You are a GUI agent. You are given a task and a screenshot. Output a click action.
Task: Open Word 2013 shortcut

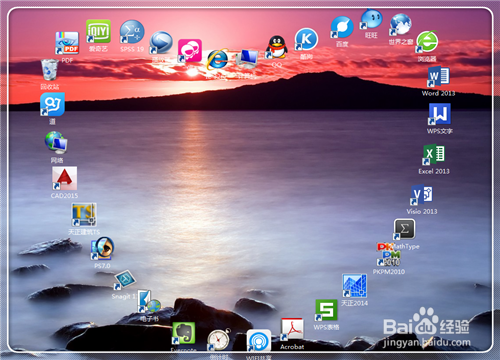(439, 76)
